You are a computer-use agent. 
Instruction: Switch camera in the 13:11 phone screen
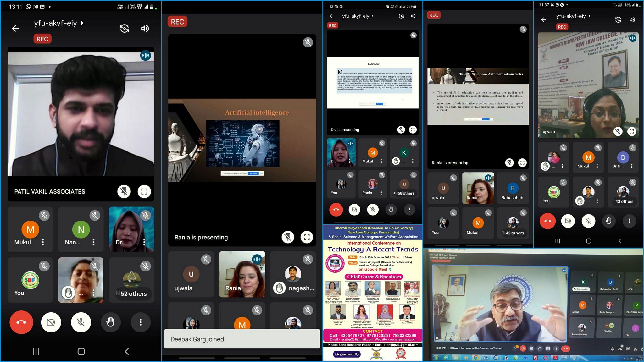[125, 29]
